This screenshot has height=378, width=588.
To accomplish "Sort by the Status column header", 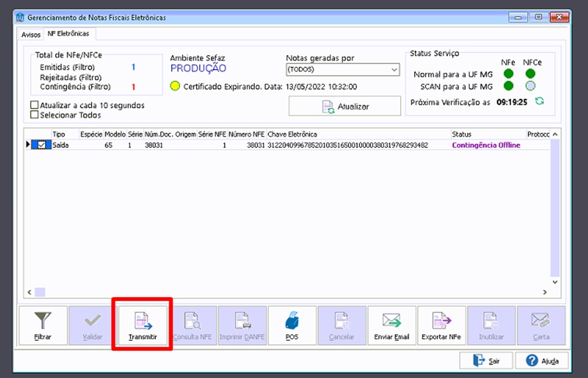I will coord(488,134).
